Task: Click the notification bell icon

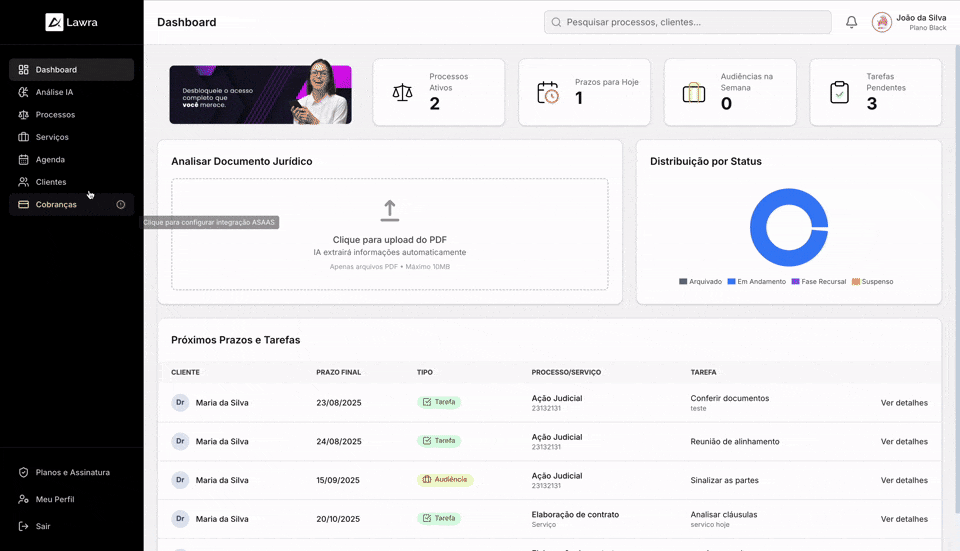Action: point(851,22)
